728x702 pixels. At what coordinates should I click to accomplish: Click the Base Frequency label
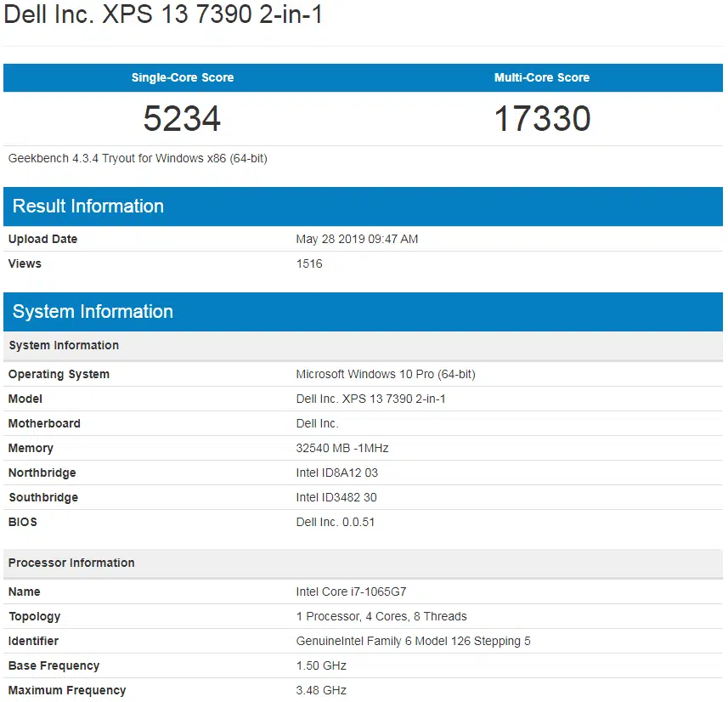coord(54,665)
